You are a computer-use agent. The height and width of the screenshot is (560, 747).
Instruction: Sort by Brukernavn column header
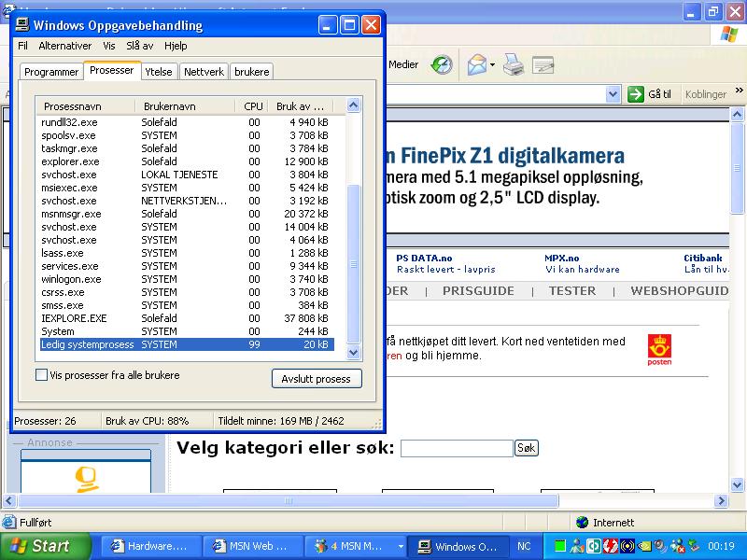(185, 106)
